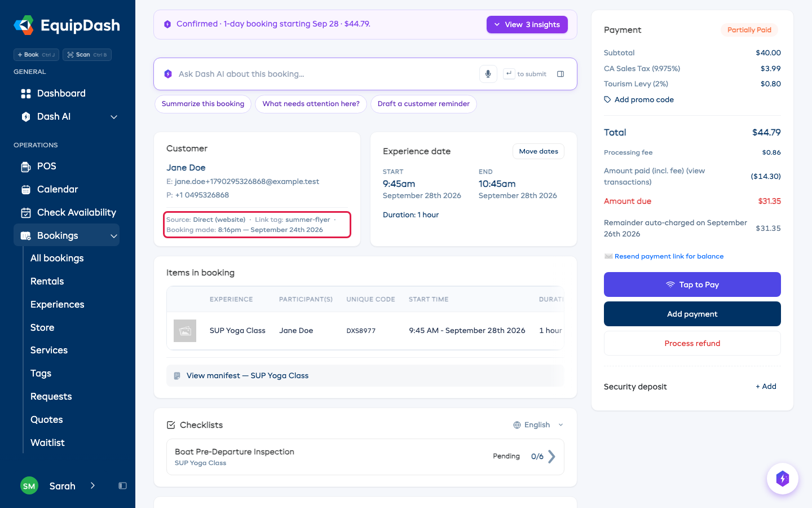812x508 pixels.
Task: Click the SM user avatar
Action: pos(29,485)
